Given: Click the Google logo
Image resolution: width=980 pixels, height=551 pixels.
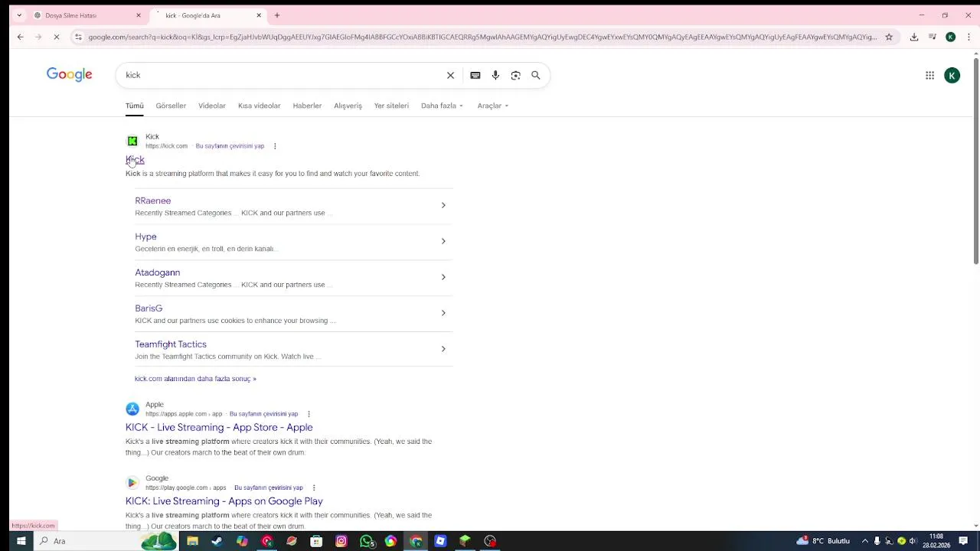Looking at the screenshot, I should 69,74.
